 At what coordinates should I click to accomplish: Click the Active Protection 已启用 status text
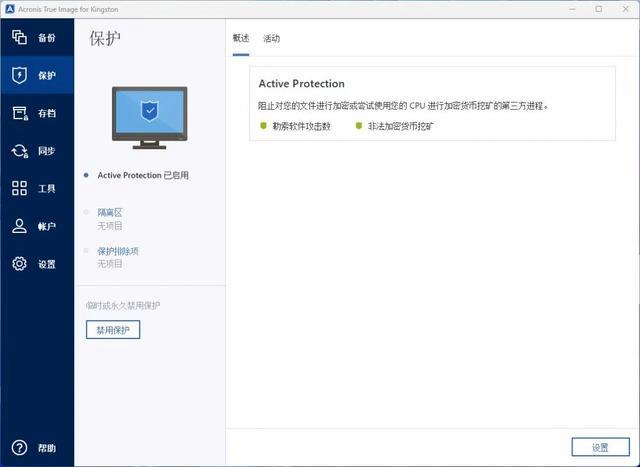pos(143,175)
